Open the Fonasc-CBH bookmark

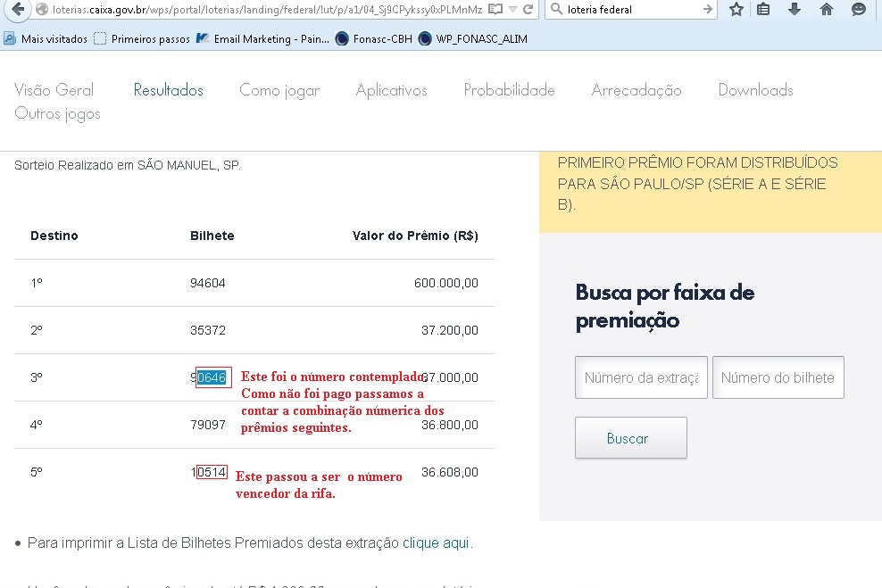pyautogui.click(x=374, y=39)
